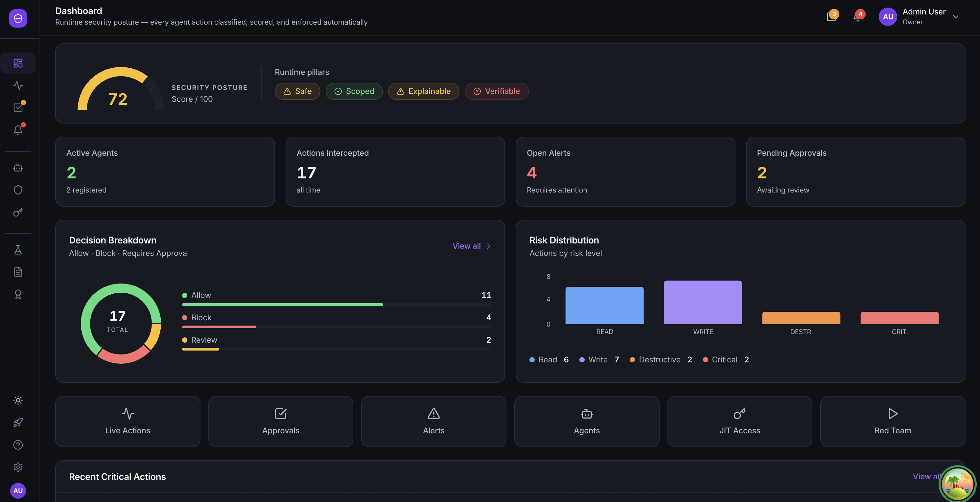Select the JIT Access key icon in sidebar
The width and height of the screenshot is (980, 502).
pyautogui.click(x=18, y=212)
